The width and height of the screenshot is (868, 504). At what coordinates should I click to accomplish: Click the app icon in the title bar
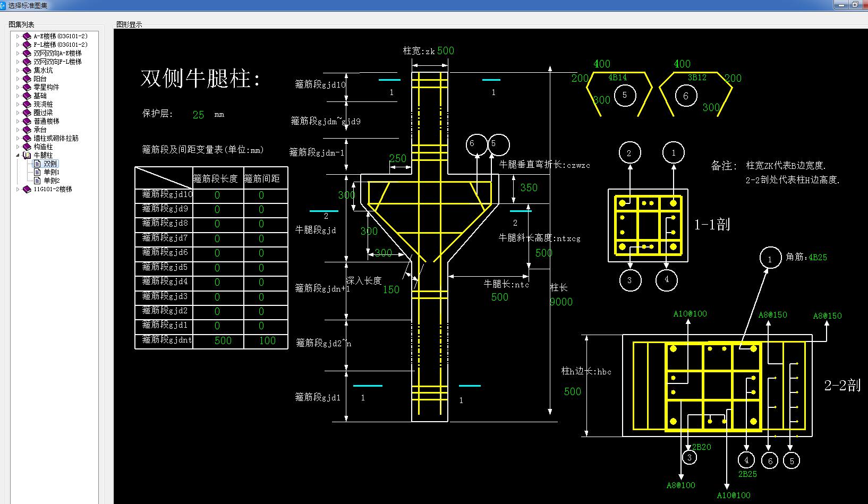(2, 5)
